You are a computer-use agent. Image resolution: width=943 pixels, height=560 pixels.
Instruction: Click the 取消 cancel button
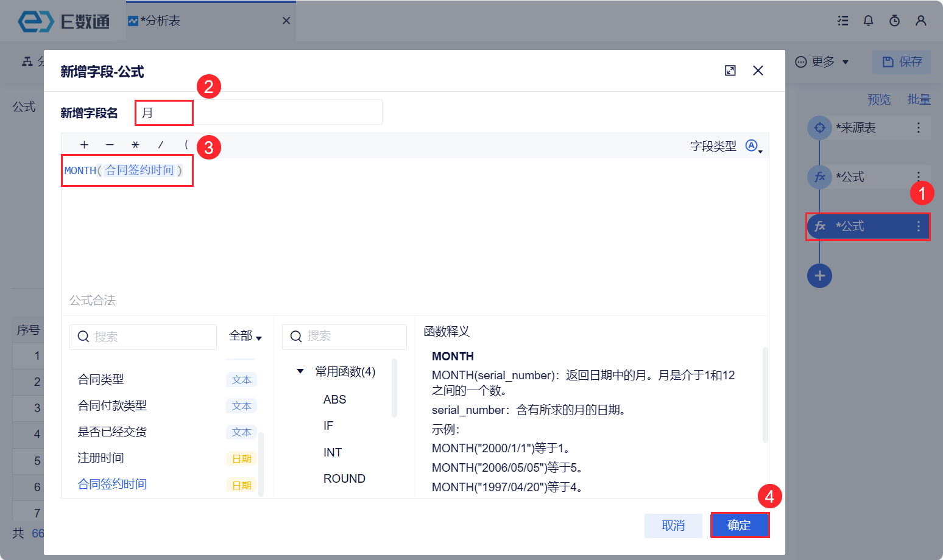coord(673,525)
